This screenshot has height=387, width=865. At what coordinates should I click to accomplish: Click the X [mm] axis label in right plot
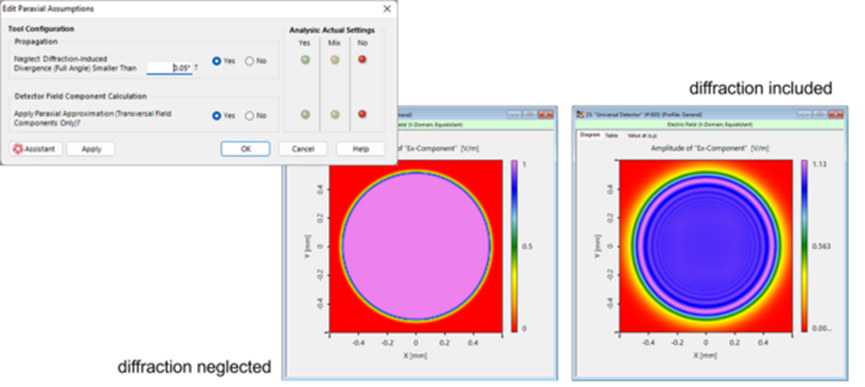tap(706, 356)
